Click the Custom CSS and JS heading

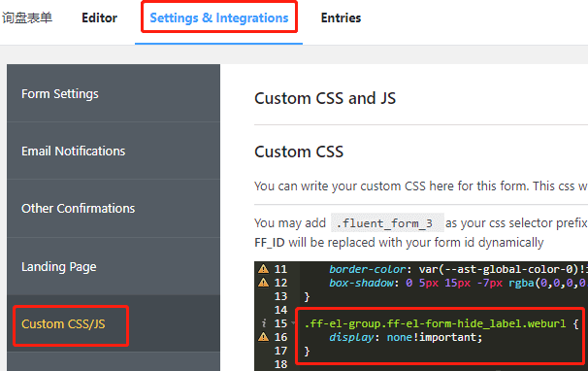click(x=325, y=98)
